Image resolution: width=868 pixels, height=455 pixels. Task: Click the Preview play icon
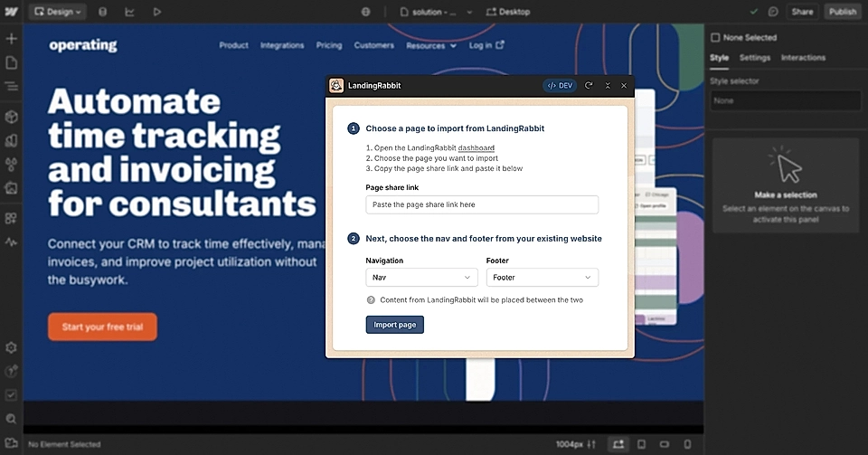pyautogui.click(x=157, y=12)
